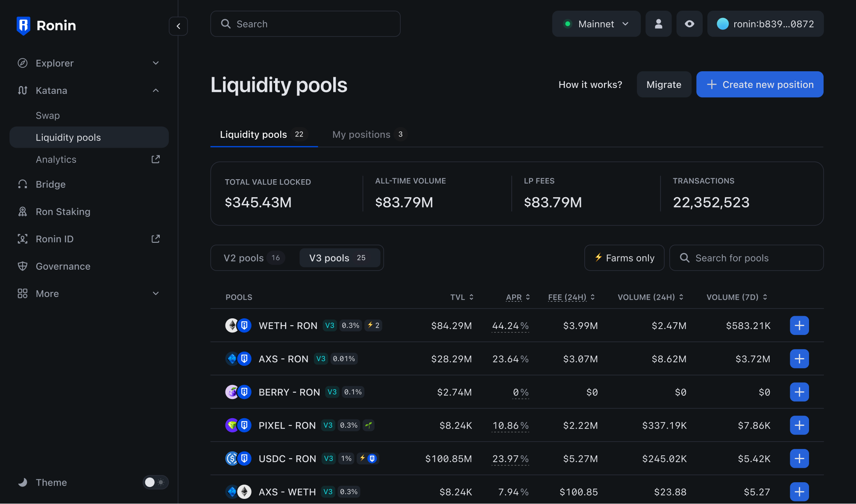This screenshot has width=856, height=504.
Task: Click the Search for pools field
Action: (746, 258)
